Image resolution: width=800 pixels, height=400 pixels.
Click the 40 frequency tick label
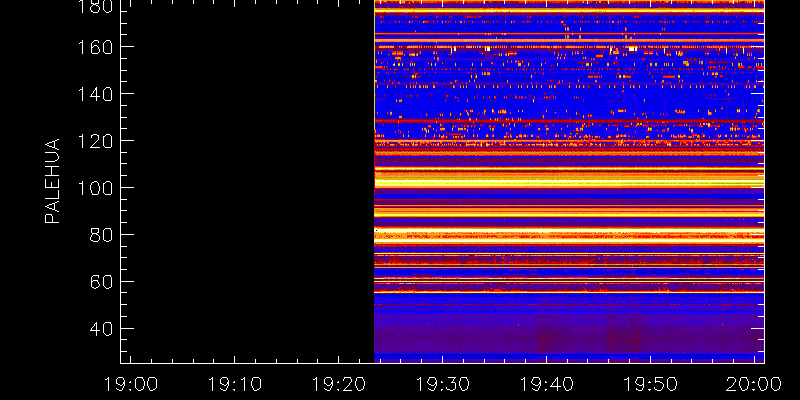tap(101, 329)
